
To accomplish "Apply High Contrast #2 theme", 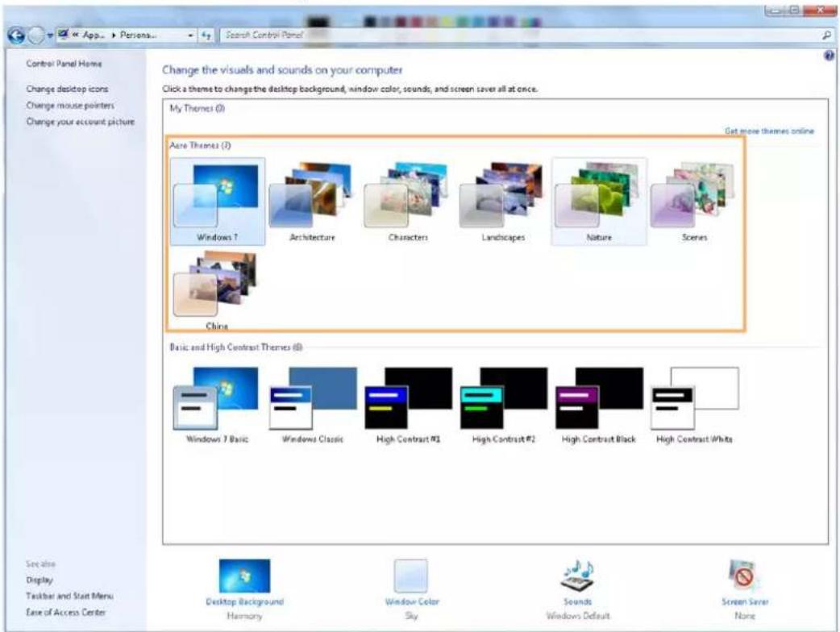I will click(503, 405).
